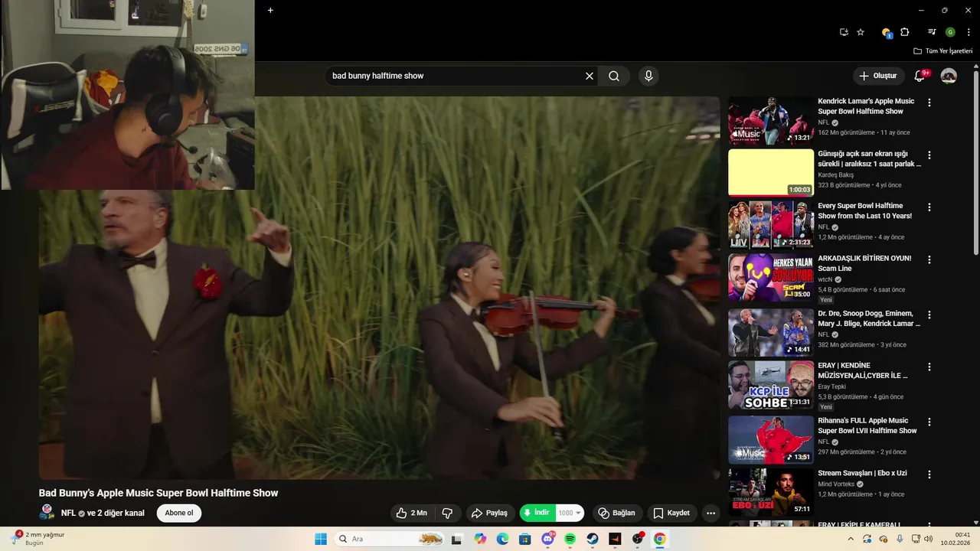Screen dimensions: 980x551
Task: Open Copilot from the taskbar
Action: (480, 539)
